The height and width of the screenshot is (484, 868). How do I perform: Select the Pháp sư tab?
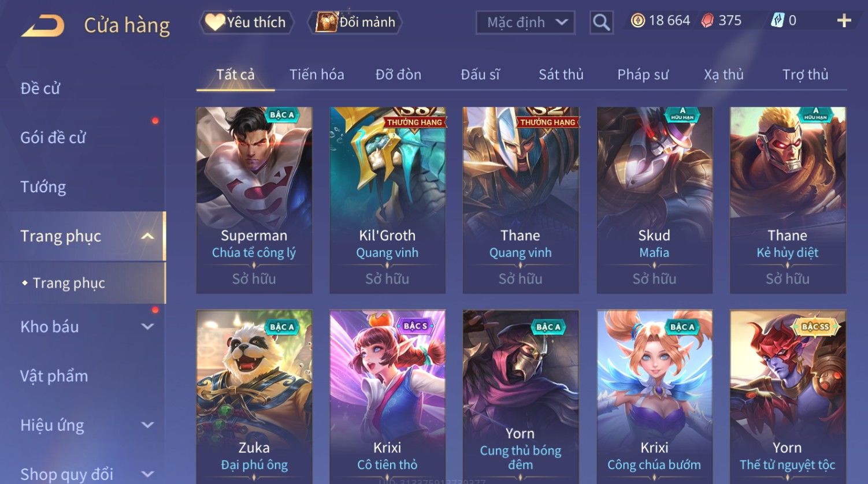click(643, 75)
